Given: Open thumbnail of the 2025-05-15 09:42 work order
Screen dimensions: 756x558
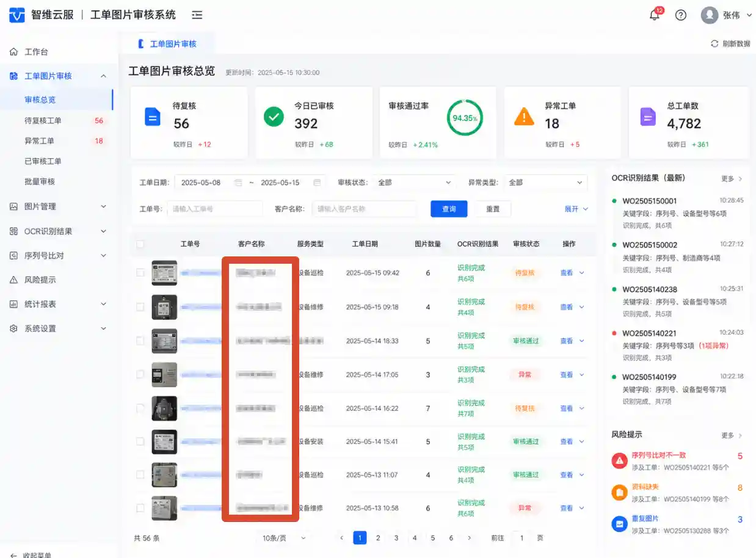Looking at the screenshot, I should [164, 273].
